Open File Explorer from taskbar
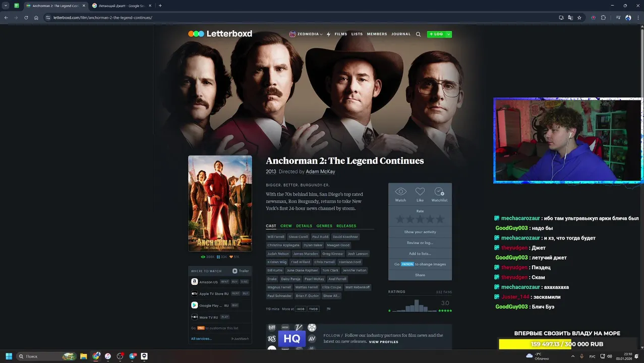 84,356
